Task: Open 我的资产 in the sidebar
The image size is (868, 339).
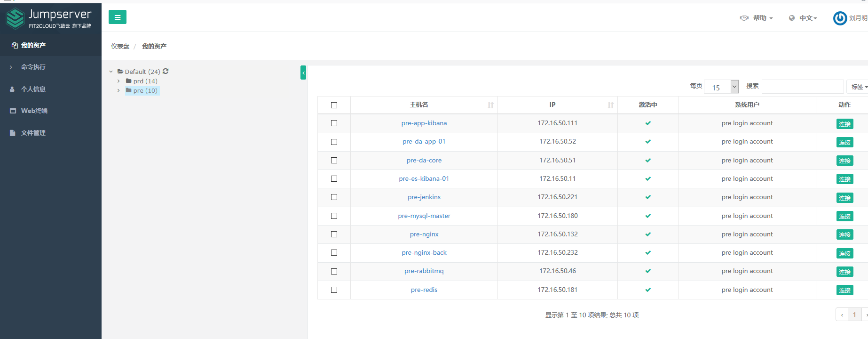Action: [x=51, y=45]
